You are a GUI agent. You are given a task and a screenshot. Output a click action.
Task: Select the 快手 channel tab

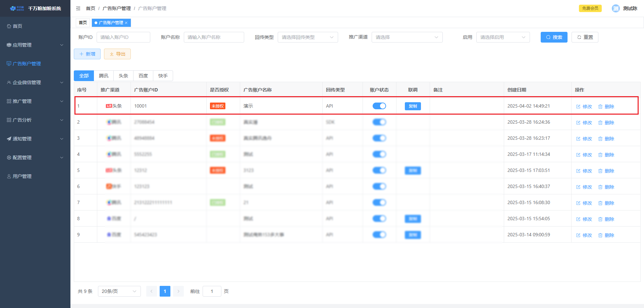[x=163, y=76]
